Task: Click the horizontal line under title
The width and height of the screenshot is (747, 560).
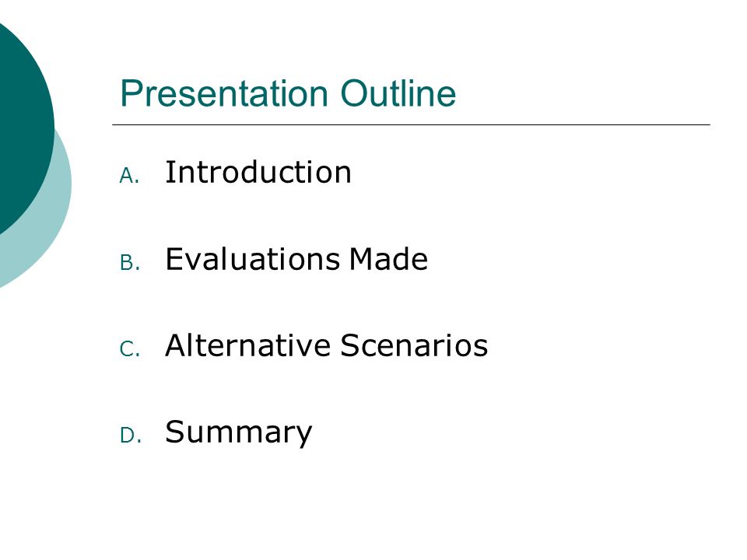Action: (411, 124)
